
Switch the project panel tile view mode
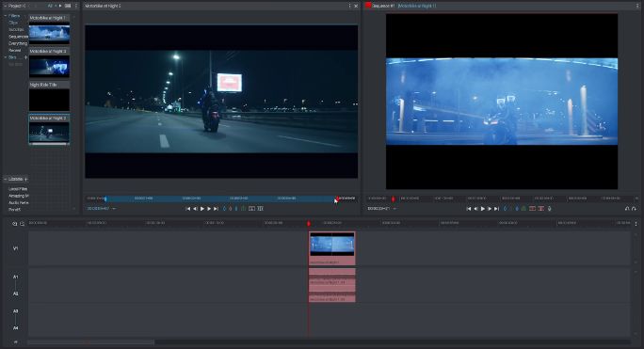[x=68, y=6]
